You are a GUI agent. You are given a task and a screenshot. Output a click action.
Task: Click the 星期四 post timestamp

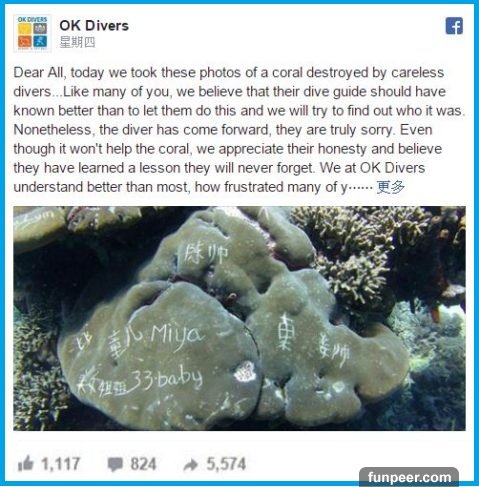click(77, 42)
